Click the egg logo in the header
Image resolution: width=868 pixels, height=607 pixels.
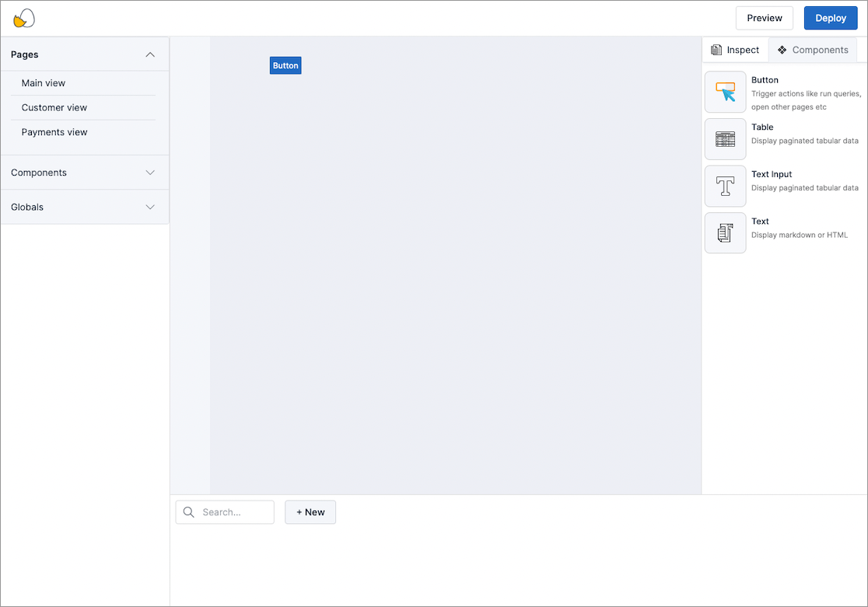[x=24, y=19]
